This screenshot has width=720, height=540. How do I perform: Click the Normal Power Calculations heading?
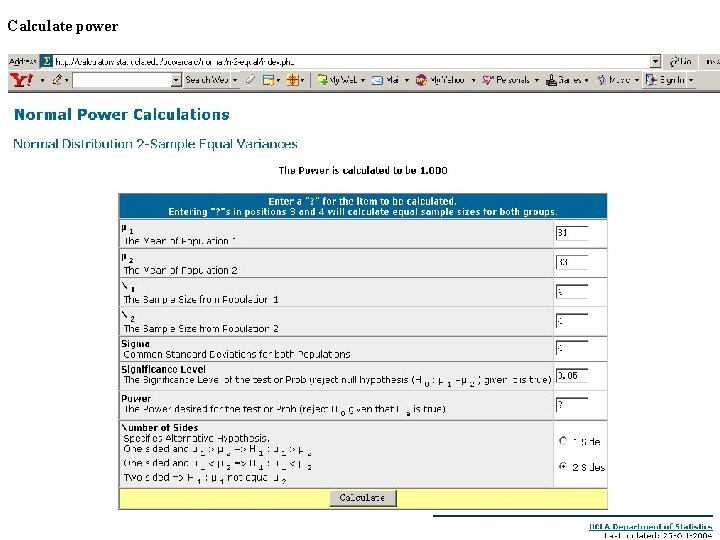tap(122, 115)
